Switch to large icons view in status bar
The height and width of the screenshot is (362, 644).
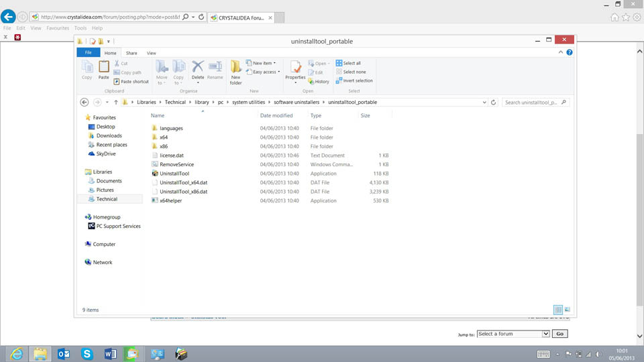(x=568, y=310)
